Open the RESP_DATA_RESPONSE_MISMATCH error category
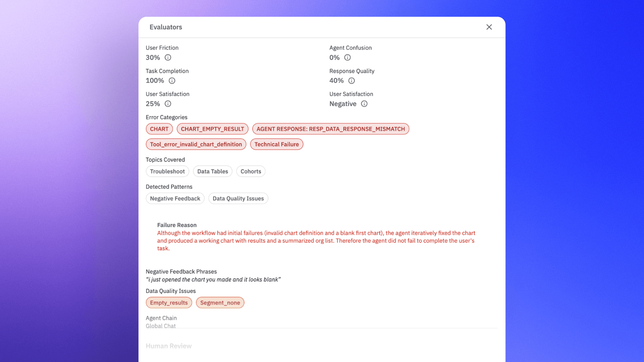 [330, 129]
